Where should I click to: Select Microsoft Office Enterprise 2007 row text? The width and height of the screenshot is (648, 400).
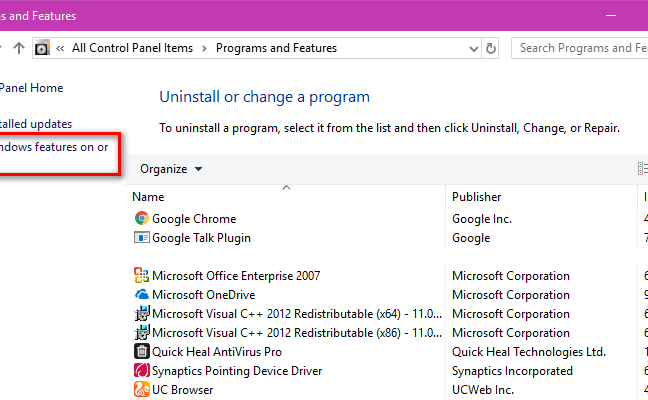[x=236, y=276]
